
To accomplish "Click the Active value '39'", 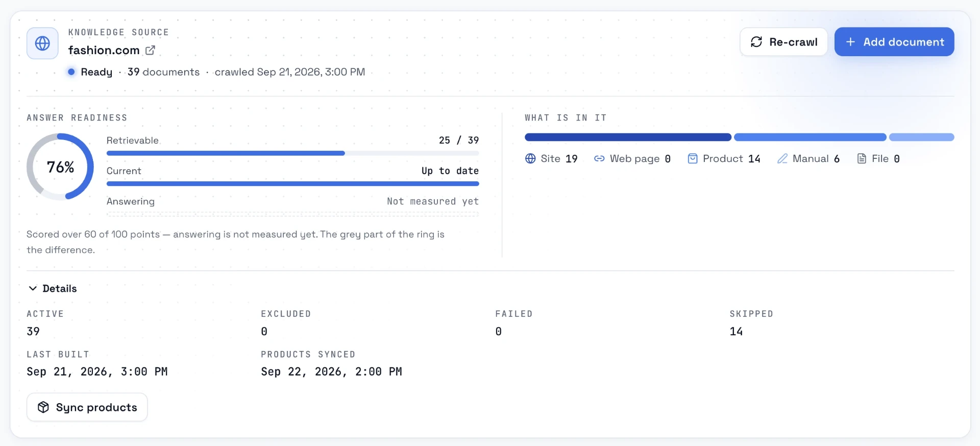I will coord(33,332).
